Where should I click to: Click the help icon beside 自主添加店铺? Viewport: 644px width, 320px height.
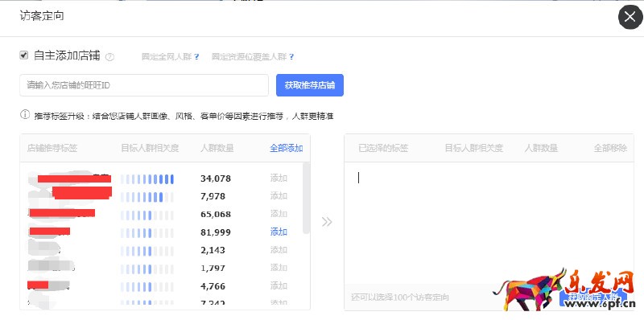pyautogui.click(x=109, y=57)
